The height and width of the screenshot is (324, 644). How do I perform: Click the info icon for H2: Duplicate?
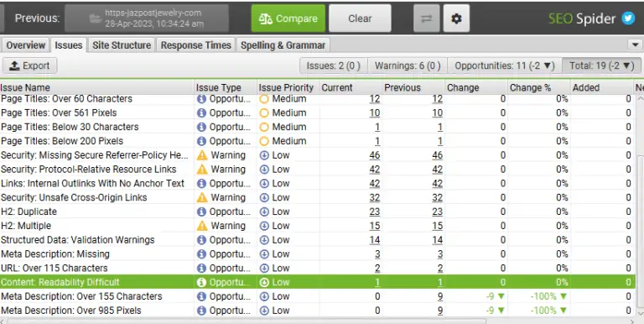coord(201,212)
